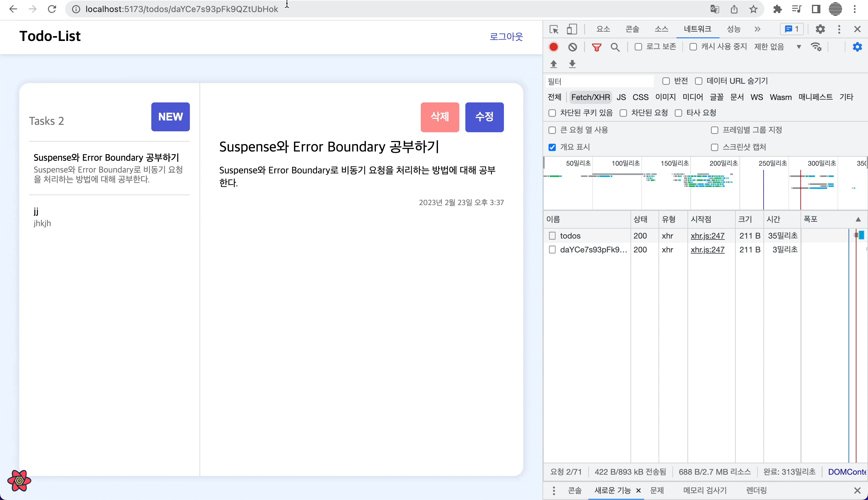This screenshot has height=500, width=868.
Task: Open the 제한 없음 throttling dropdown
Action: pos(778,47)
